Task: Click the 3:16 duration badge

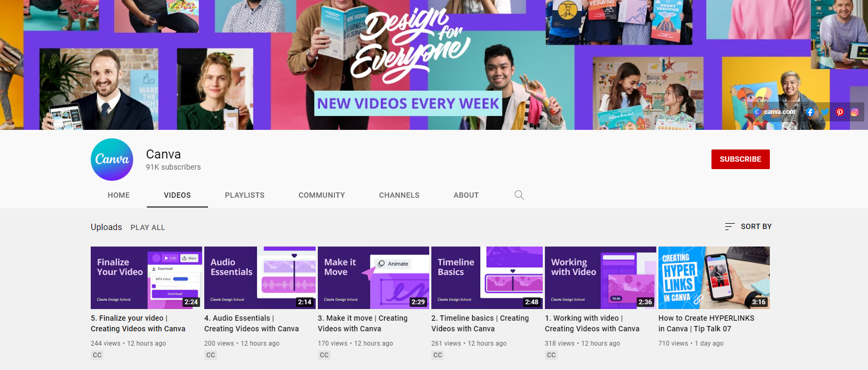Action: pyautogui.click(x=759, y=302)
